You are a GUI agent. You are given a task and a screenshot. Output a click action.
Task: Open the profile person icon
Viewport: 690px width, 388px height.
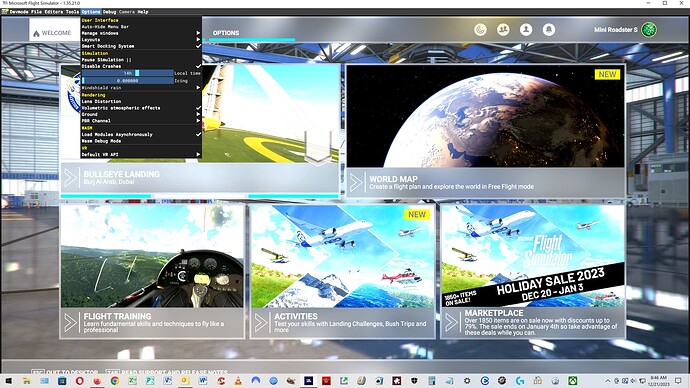coord(526,30)
